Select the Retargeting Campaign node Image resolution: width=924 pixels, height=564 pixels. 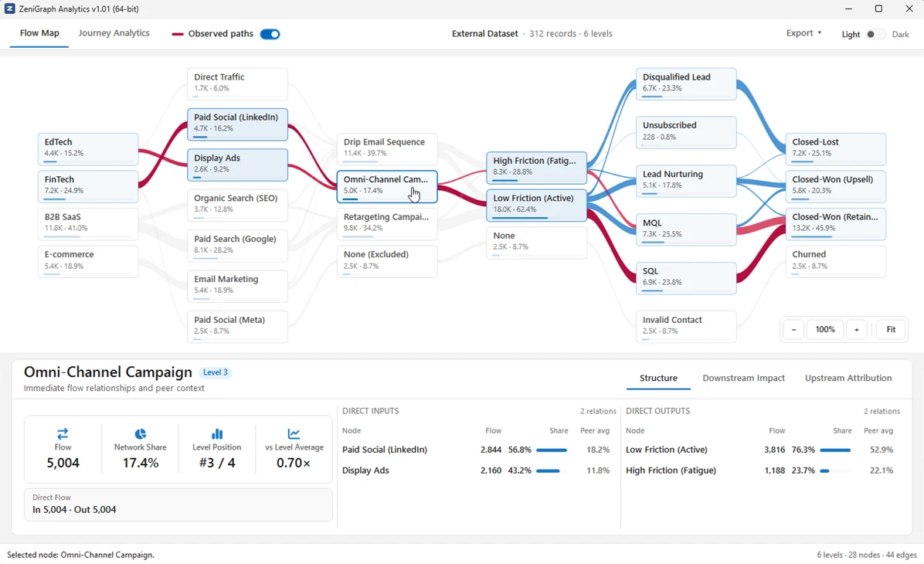[387, 223]
